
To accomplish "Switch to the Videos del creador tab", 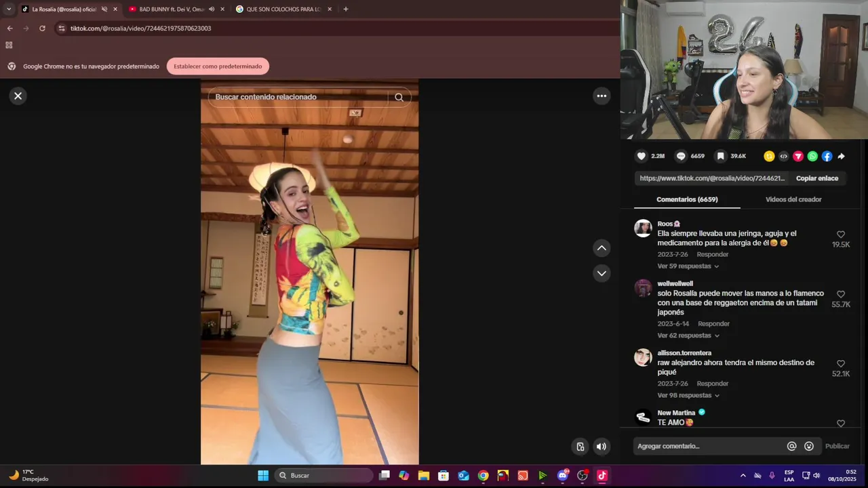I will click(x=793, y=199).
